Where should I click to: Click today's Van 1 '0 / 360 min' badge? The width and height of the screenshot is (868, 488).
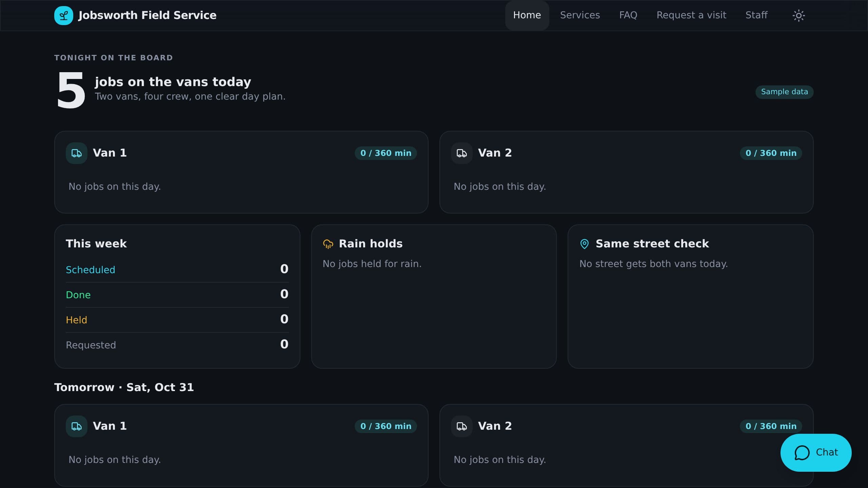pyautogui.click(x=386, y=153)
